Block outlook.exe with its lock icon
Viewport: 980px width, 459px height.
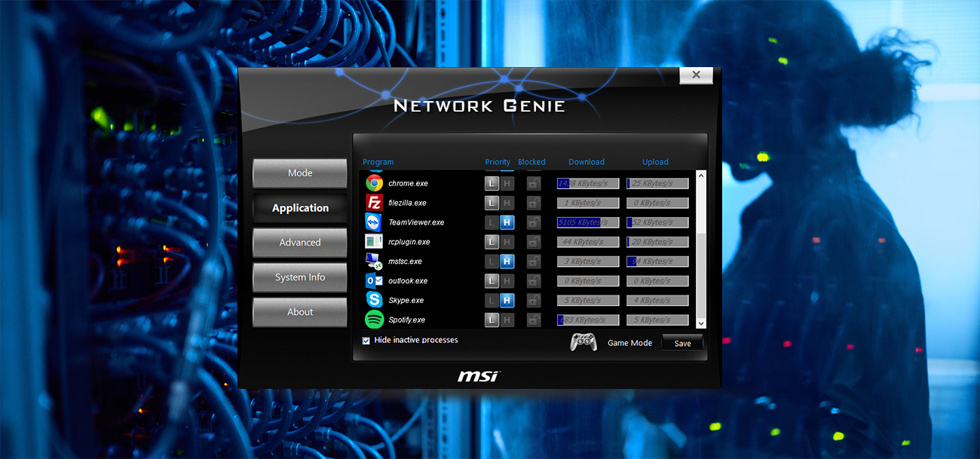coord(534,281)
